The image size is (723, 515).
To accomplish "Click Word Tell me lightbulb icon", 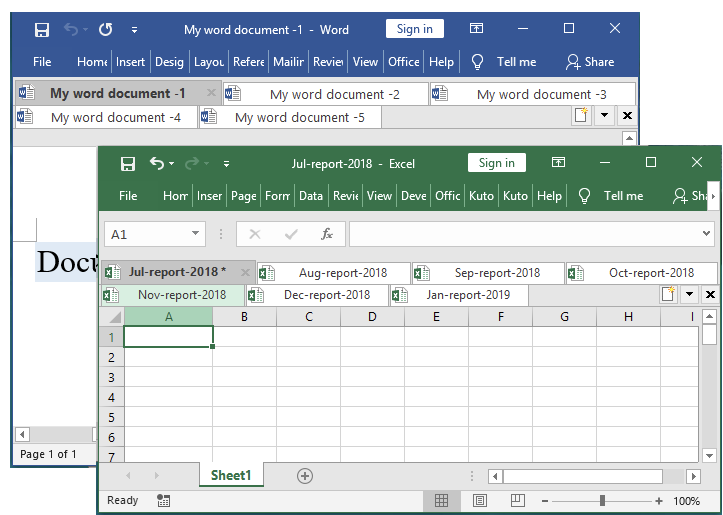I will (477, 62).
